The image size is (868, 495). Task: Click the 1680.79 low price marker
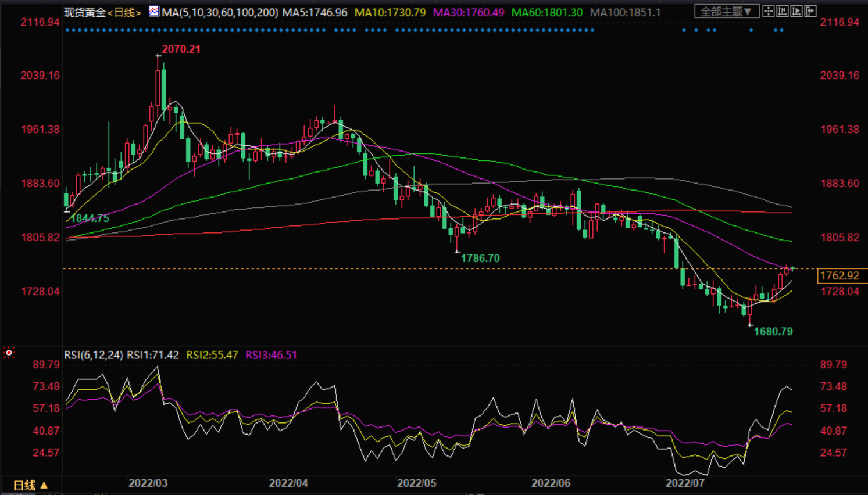pos(773,332)
